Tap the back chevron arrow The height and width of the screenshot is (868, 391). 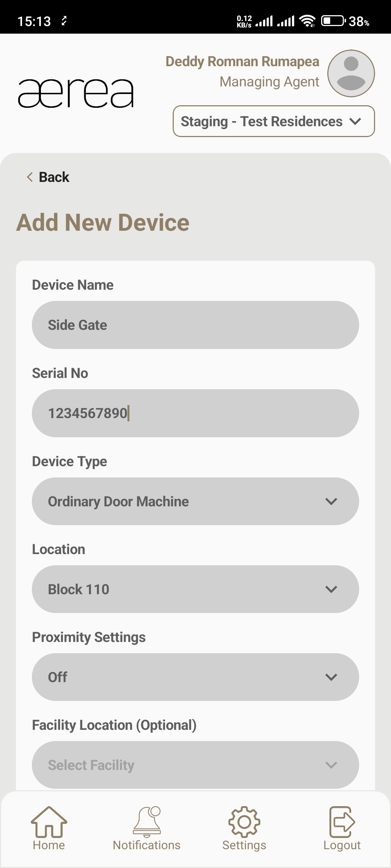point(30,177)
